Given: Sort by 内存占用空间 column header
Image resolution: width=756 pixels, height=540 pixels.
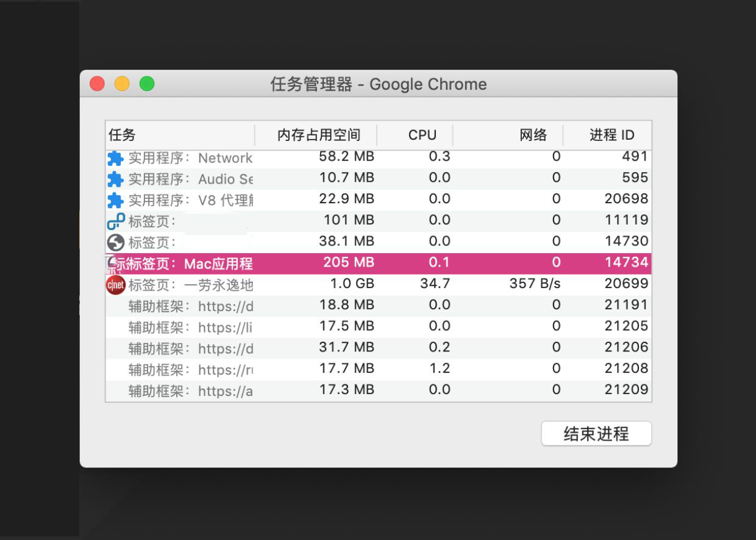Looking at the screenshot, I should 316,135.
